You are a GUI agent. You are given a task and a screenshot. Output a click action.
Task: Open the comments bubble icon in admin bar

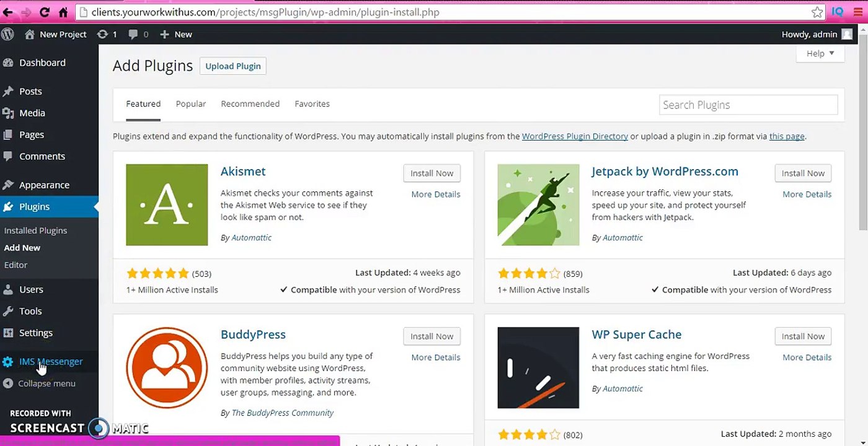133,34
